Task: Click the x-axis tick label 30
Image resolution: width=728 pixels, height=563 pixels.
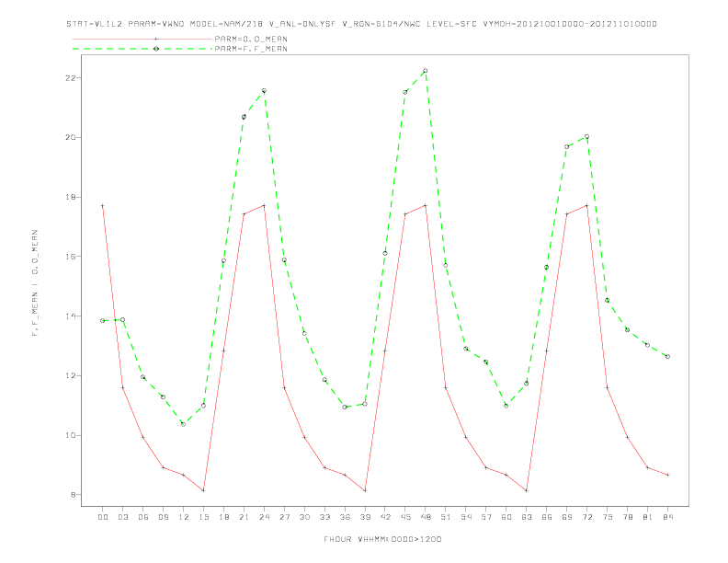Action: click(304, 517)
